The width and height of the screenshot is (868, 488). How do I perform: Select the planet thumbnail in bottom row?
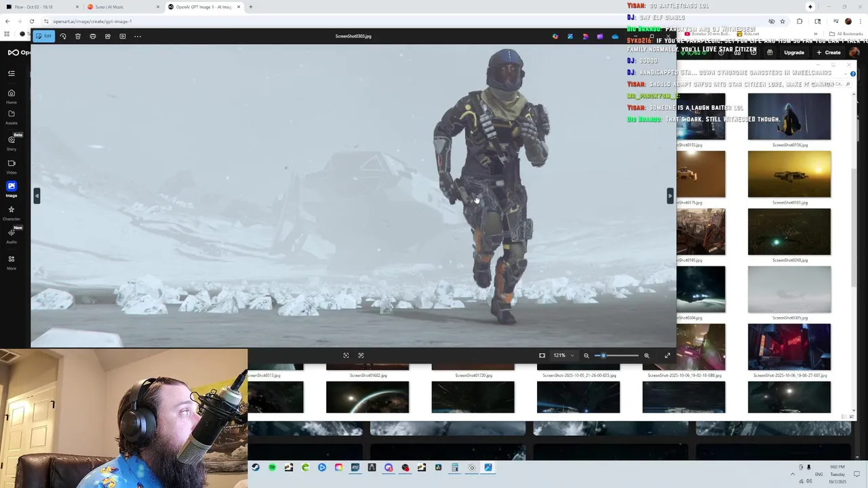(368, 397)
